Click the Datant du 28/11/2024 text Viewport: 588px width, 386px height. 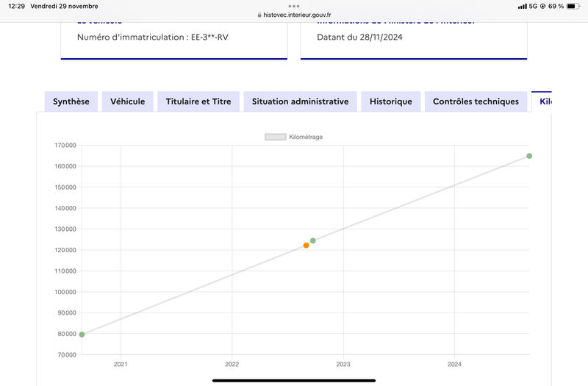359,37
